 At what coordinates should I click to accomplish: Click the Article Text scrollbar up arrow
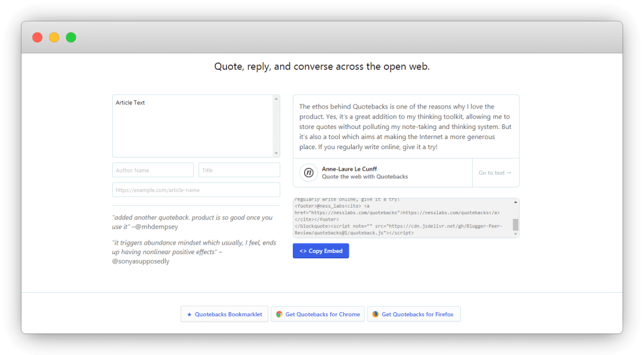pos(277,98)
